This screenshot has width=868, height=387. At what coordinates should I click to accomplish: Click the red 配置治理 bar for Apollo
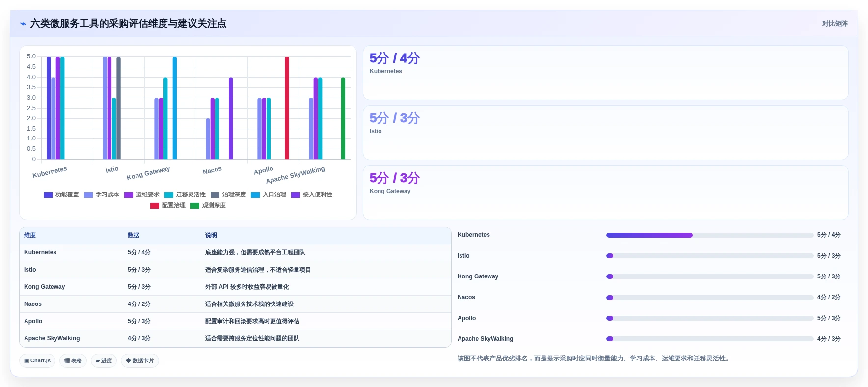[287, 108]
